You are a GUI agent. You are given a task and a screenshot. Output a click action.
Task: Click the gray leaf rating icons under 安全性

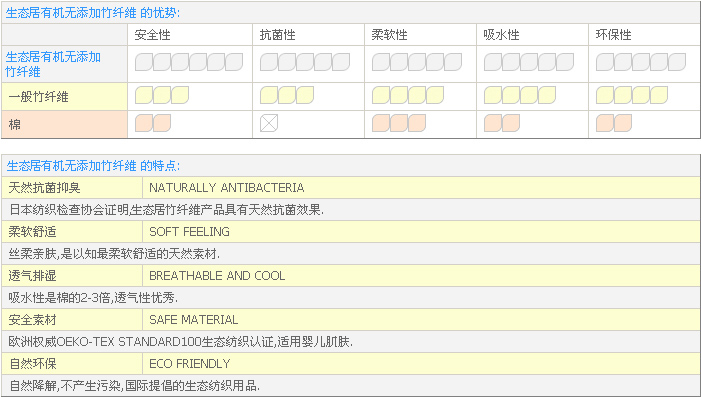pos(189,62)
